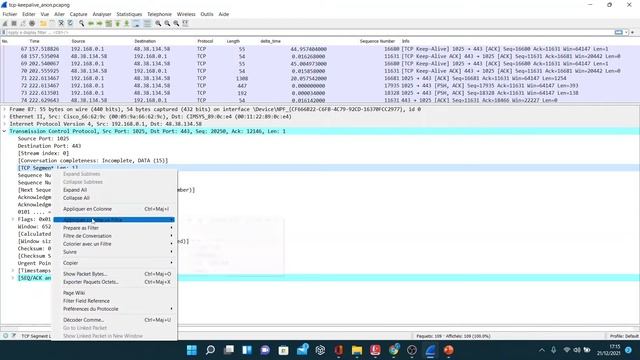Open Find Packet using the magnifier icon
The image size is (640, 360).
click(82, 24)
